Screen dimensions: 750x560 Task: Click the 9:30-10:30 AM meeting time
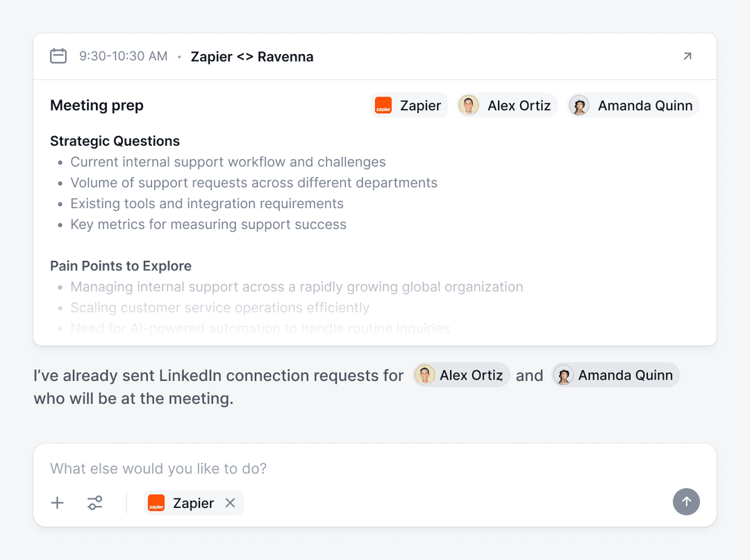(123, 56)
